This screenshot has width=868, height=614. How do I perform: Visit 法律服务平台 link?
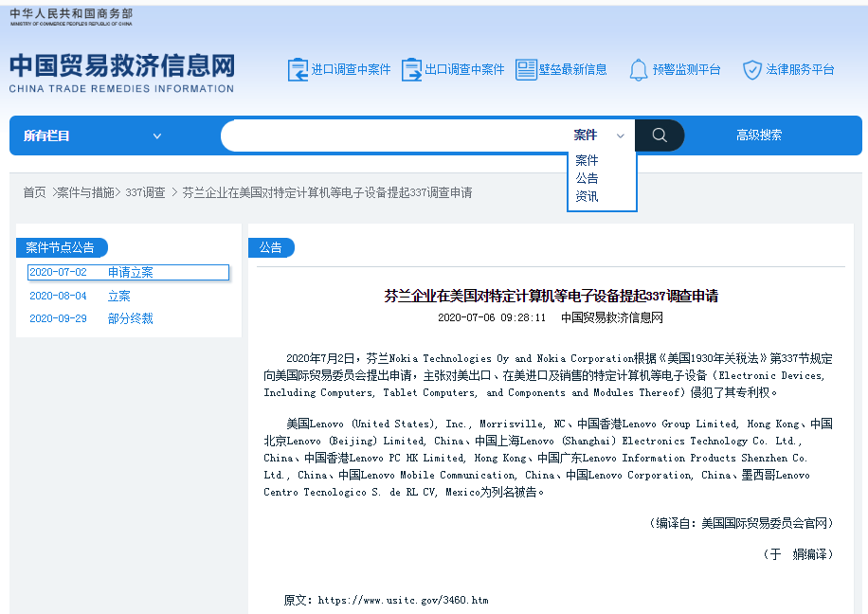click(800, 70)
